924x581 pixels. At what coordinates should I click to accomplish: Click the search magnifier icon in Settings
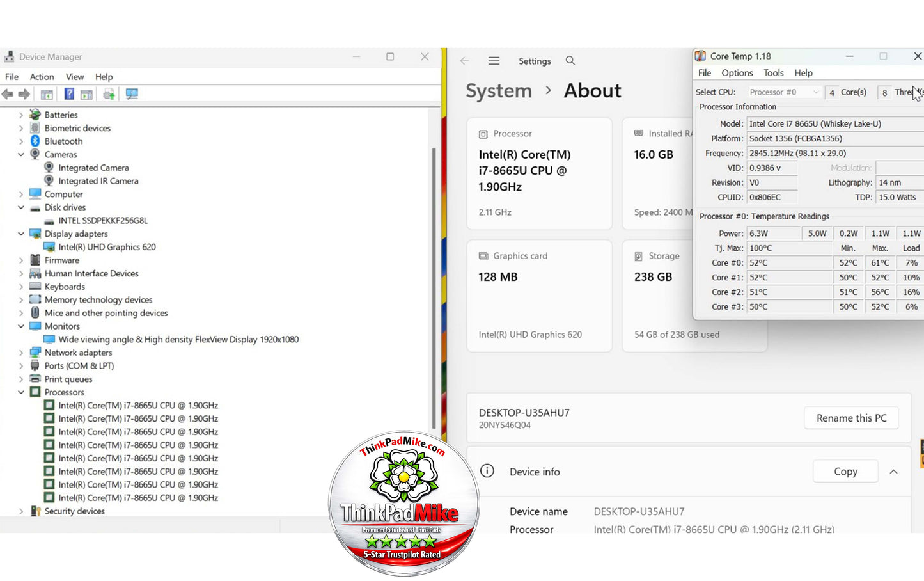point(570,61)
